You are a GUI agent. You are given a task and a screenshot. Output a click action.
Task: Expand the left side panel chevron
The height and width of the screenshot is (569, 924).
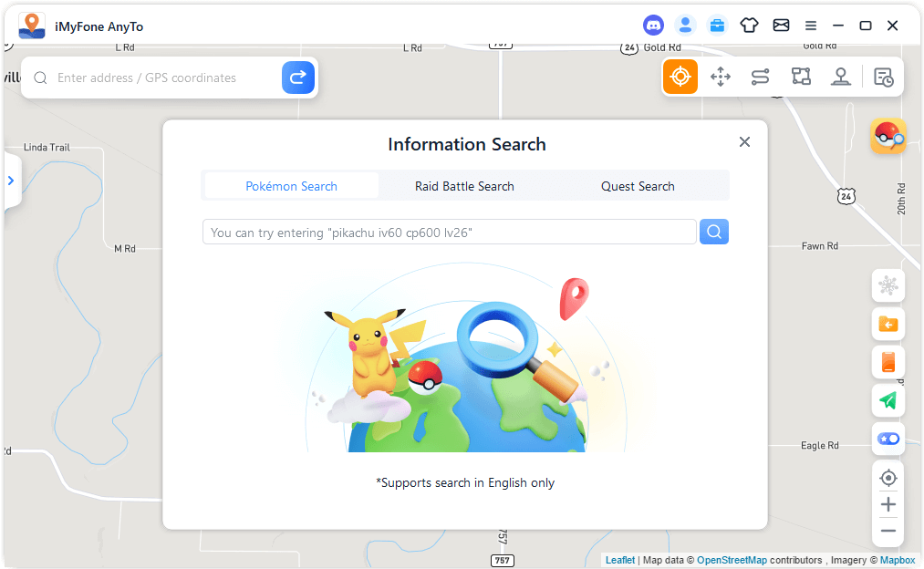11,181
